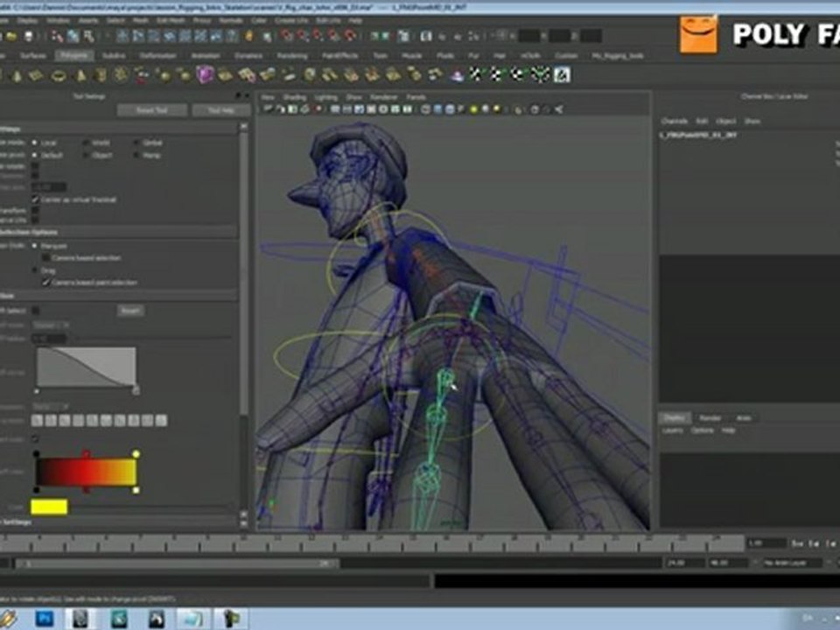Enable the Soft Select checkbox
This screenshot has height=630, width=840.
[x=35, y=310]
